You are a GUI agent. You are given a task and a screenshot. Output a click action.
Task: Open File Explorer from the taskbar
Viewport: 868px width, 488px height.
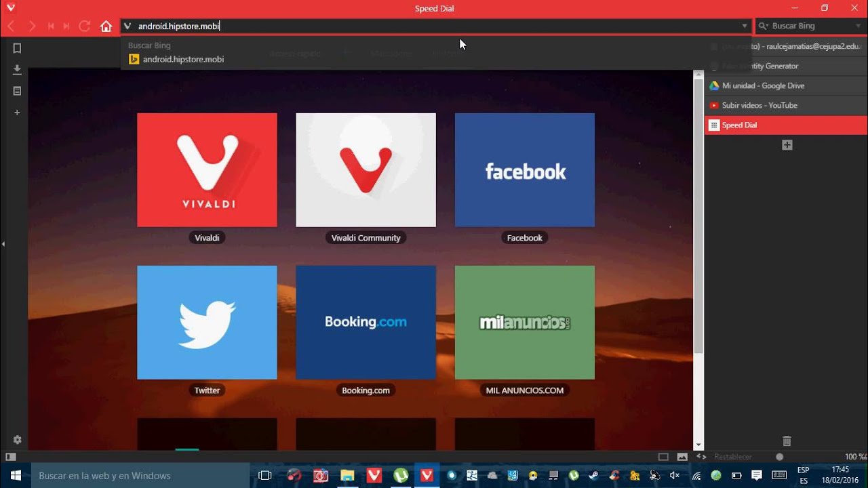[x=347, y=475]
